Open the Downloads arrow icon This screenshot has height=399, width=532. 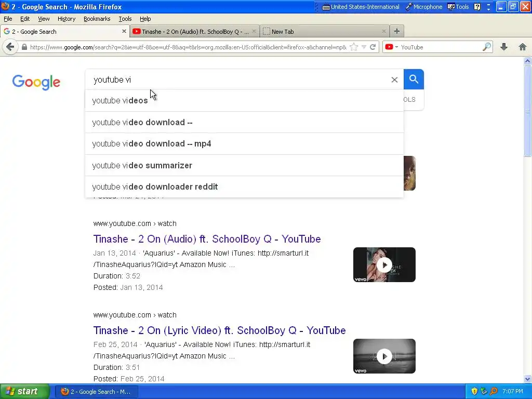point(504,47)
